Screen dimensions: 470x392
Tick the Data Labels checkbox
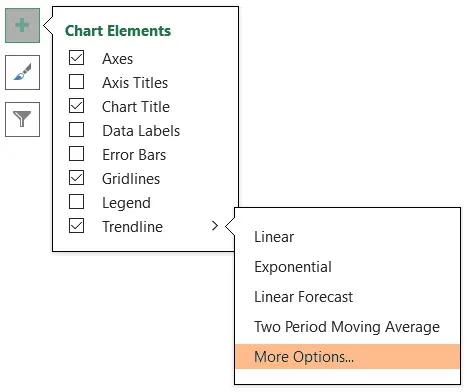76,130
